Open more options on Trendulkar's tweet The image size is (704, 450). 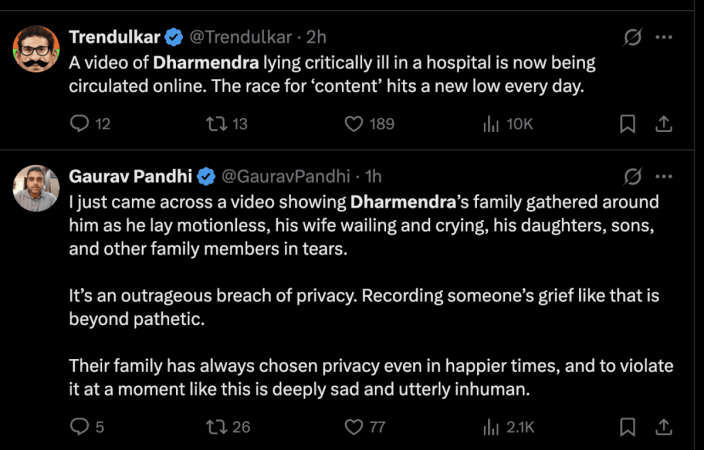663,38
